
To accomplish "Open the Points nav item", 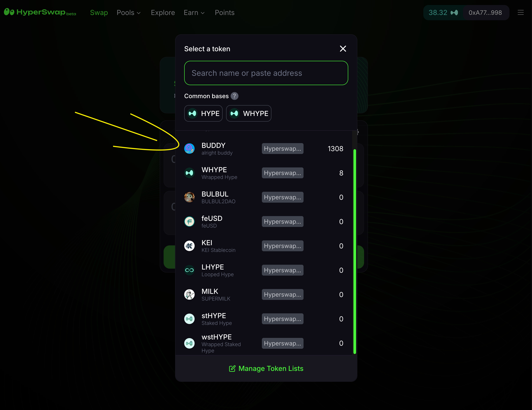I will 225,13.
